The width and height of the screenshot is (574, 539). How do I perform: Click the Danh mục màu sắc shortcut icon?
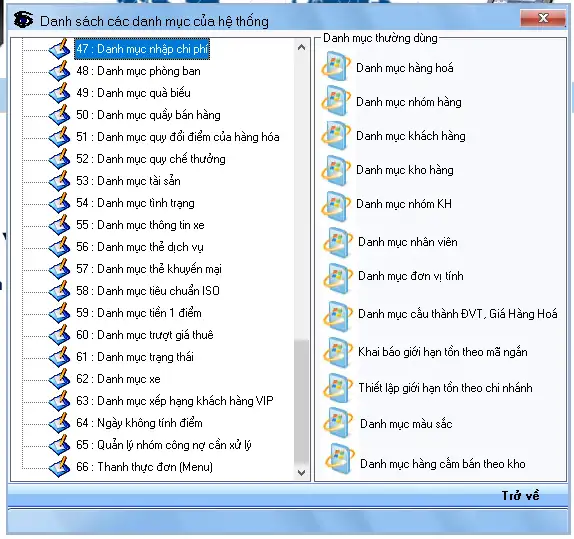pyautogui.click(x=338, y=422)
